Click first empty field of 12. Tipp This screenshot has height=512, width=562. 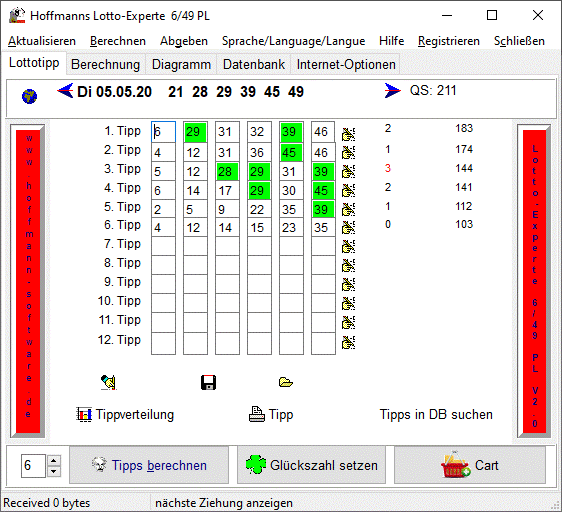[163, 343]
